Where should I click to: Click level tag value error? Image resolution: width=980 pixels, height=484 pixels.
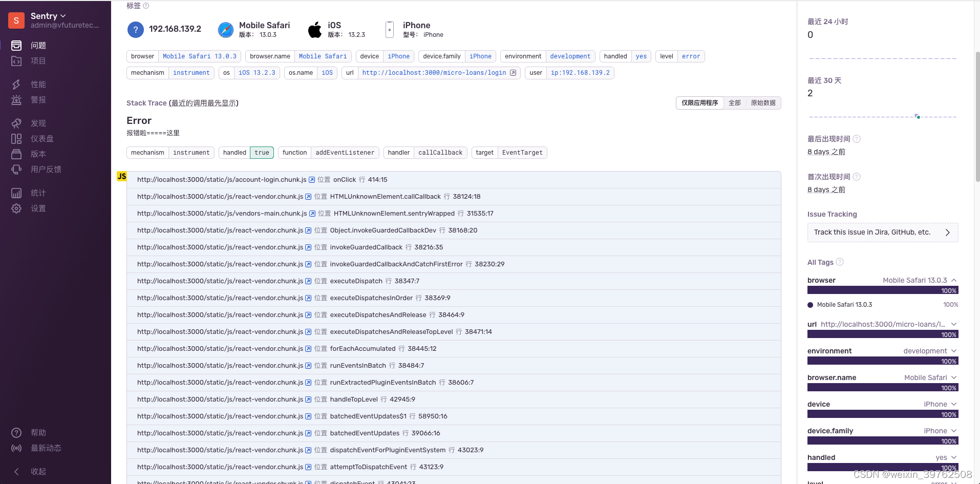691,56
